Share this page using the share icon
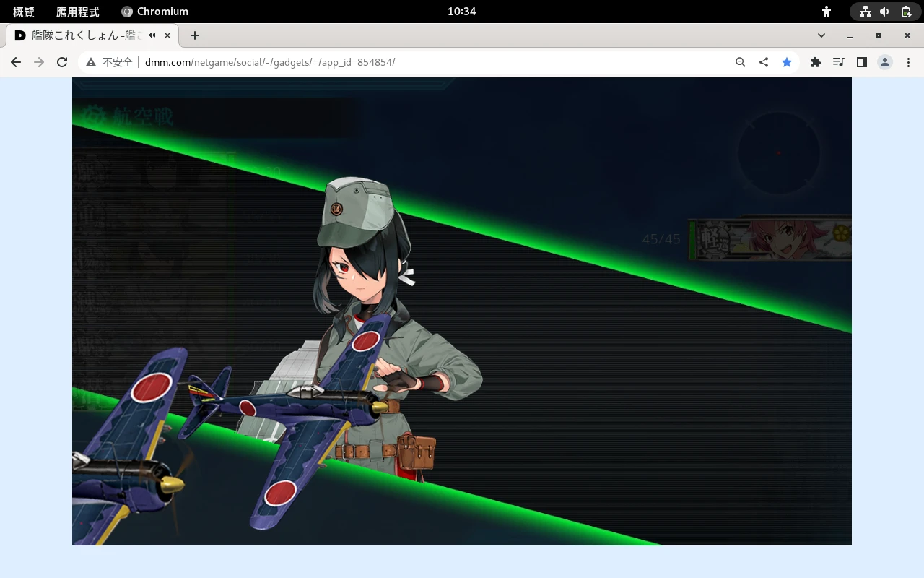Image resolution: width=924 pixels, height=578 pixels. point(763,62)
